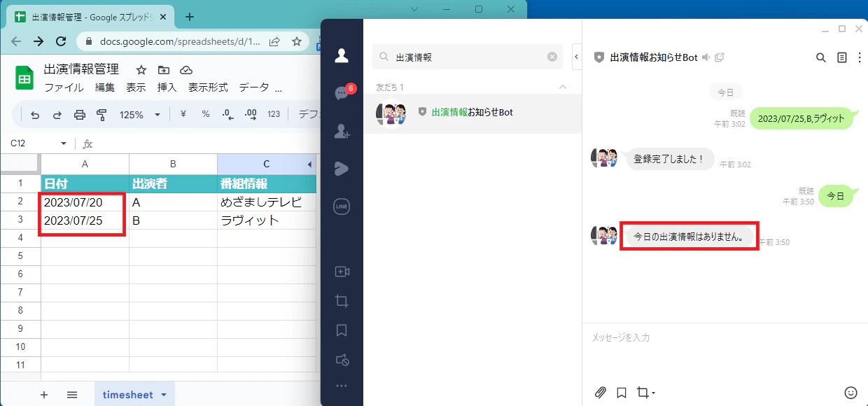The height and width of the screenshot is (406, 868).
Task: Open the LINE chat notes icon
Action: point(842,57)
